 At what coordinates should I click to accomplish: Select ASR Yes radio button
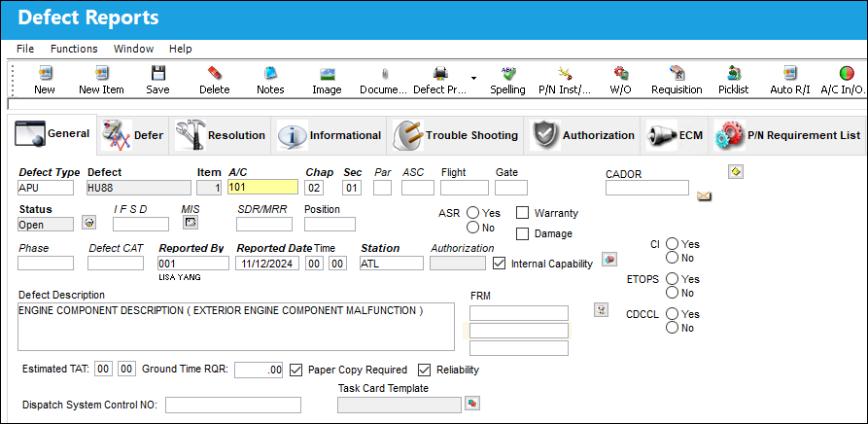[472, 213]
